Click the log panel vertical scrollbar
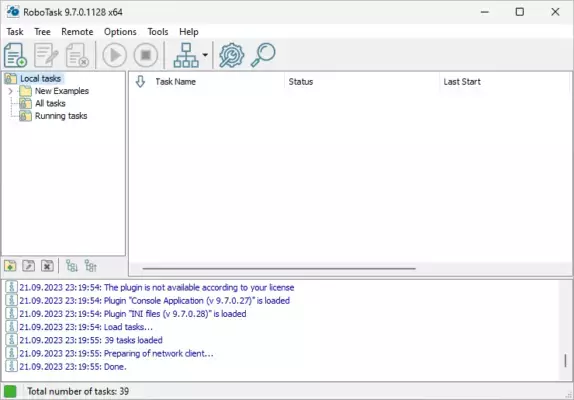This screenshot has height=400, width=574. pos(565,361)
